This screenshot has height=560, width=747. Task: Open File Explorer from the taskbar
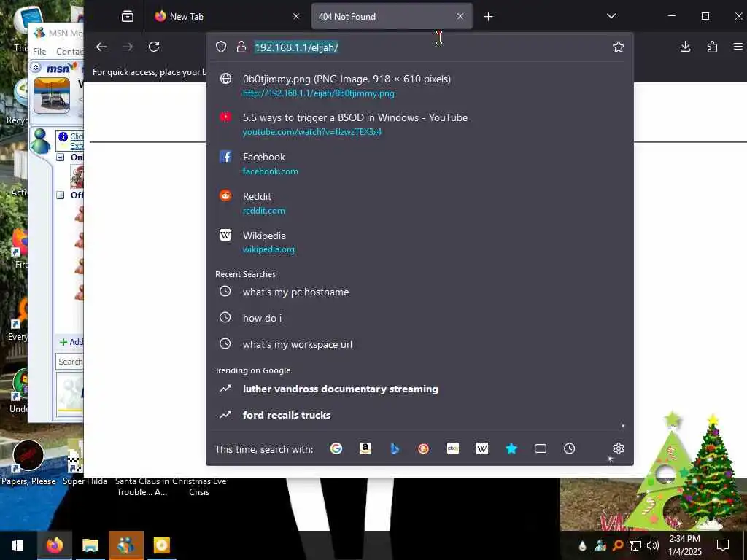[90, 545]
